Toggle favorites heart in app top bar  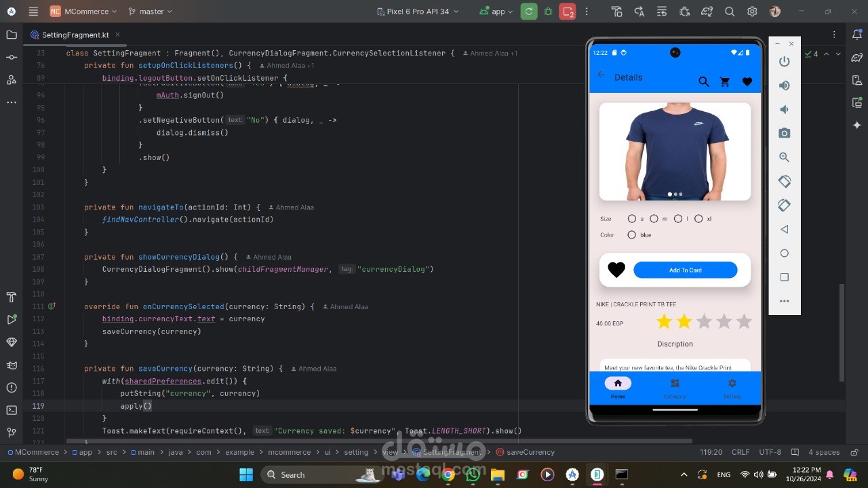pyautogui.click(x=747, y=82)
